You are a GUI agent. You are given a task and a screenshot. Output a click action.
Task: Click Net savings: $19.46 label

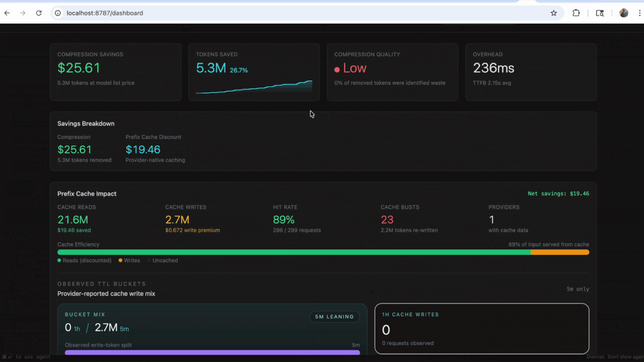pyautogui.click(x=558, y=194)
